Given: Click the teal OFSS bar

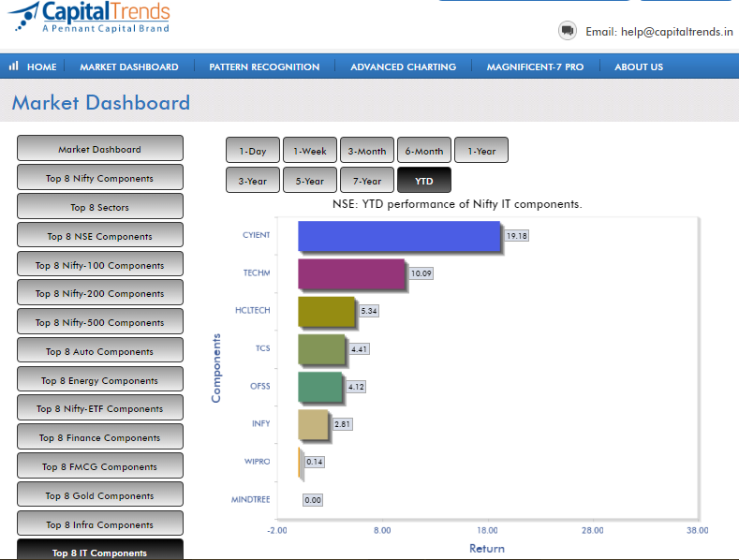Looking at the screenshot, I should (x=320, y=387).
